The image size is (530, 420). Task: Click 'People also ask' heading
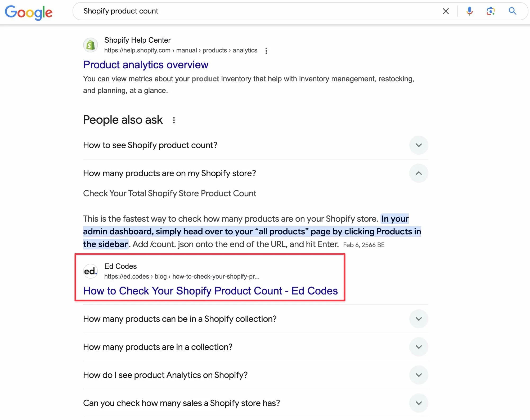pyautogui.click(x=123, y=120)
